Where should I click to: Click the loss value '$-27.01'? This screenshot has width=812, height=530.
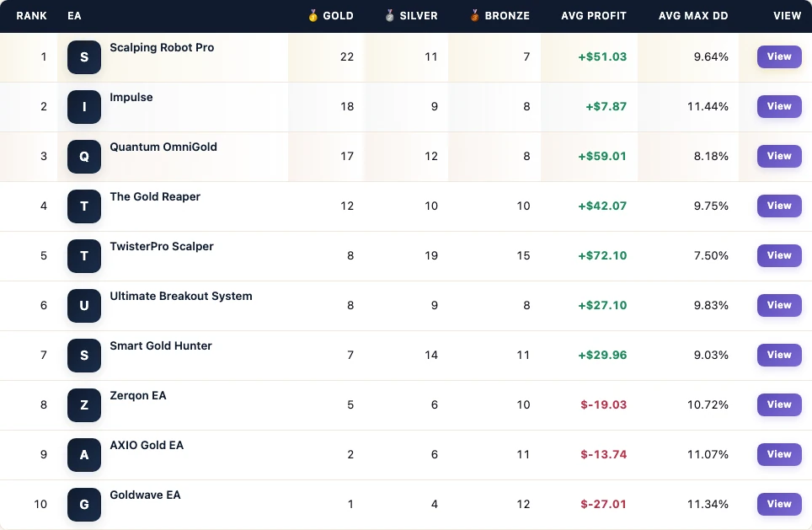point(603,505)
